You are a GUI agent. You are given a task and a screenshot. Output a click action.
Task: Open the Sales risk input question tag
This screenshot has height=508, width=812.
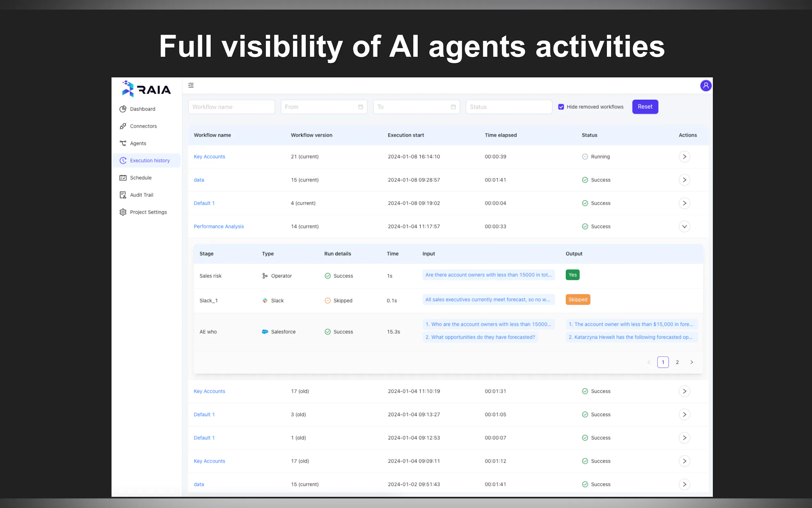(488, 275)
